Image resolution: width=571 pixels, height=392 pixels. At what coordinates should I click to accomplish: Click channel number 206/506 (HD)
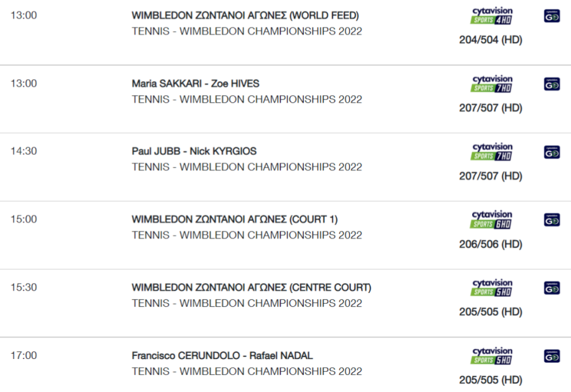coord(490,244)
